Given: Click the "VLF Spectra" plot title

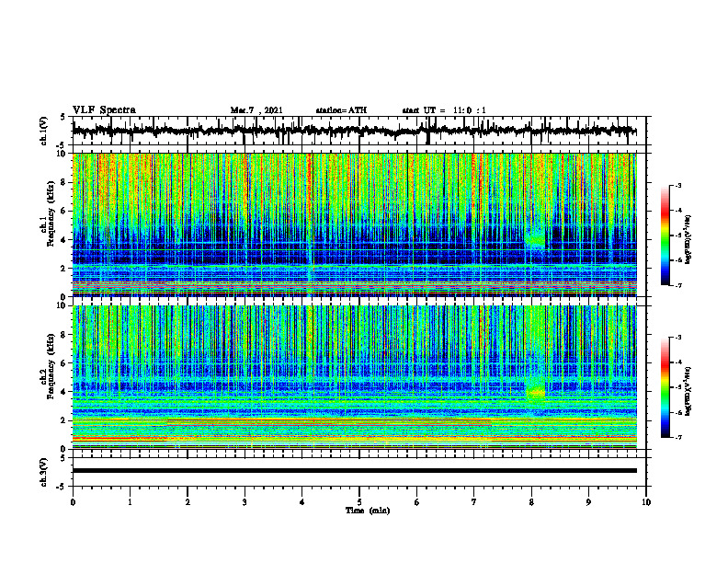Looking at the screenshot, I should 104,110.
